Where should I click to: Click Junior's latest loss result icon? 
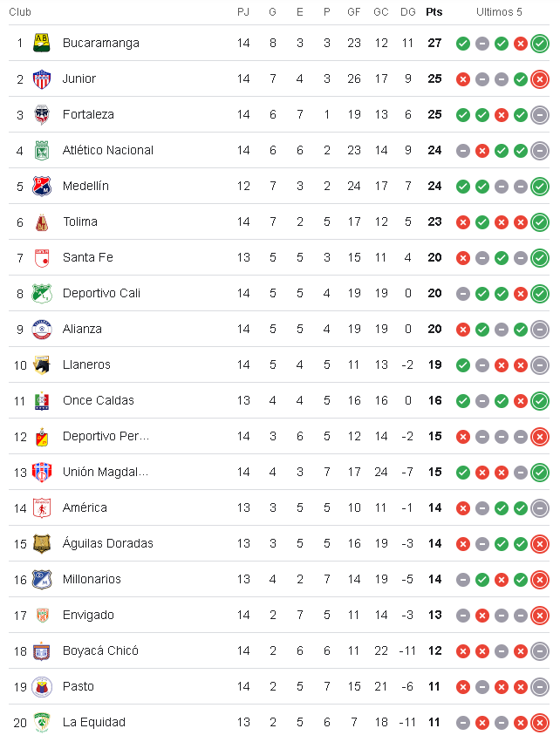(x=540, y=78)
